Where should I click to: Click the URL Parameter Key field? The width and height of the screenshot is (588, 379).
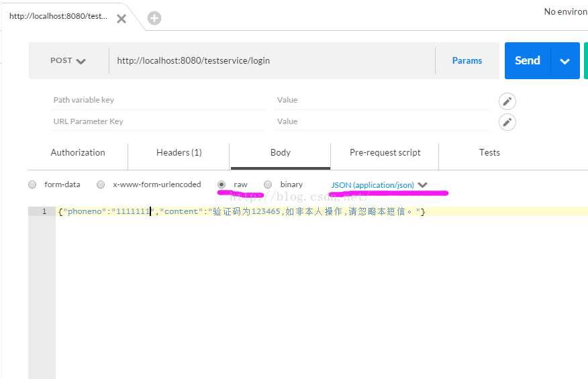pos(158,121)
